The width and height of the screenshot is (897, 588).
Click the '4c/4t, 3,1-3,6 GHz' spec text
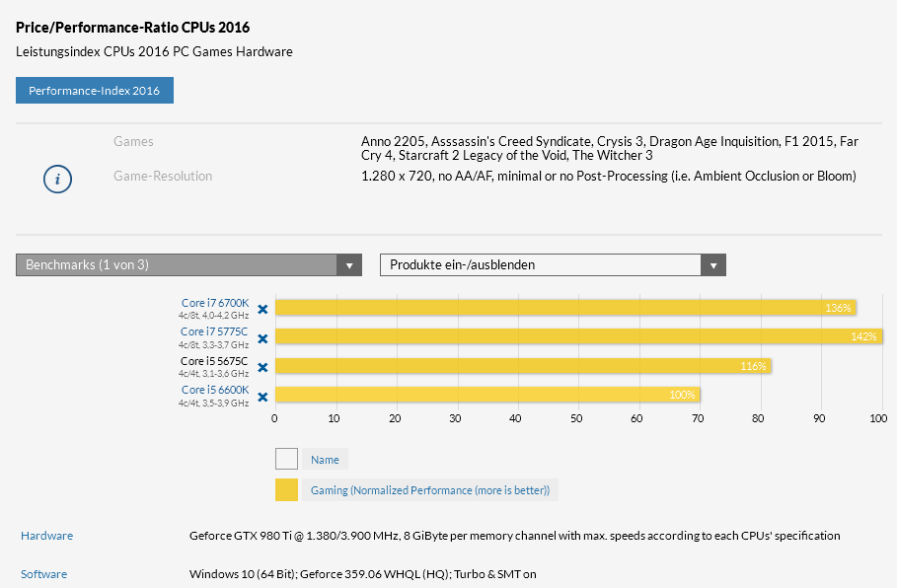click(x=213, y=374)
